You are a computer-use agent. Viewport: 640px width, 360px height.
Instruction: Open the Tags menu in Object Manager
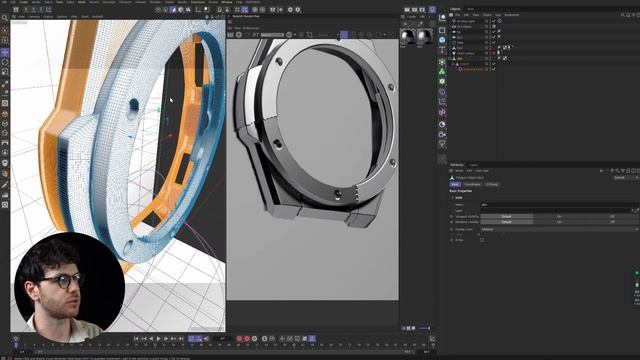click(x=498, y=15)
